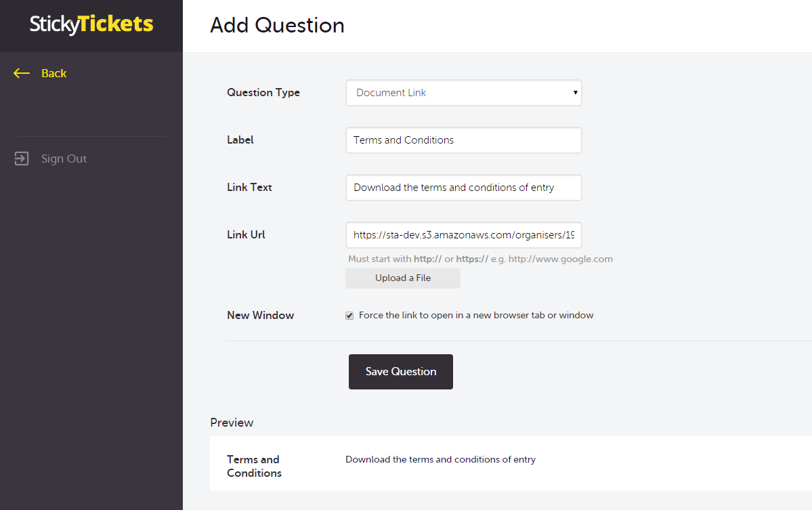Click the Link Text input field

pos(463,187)
